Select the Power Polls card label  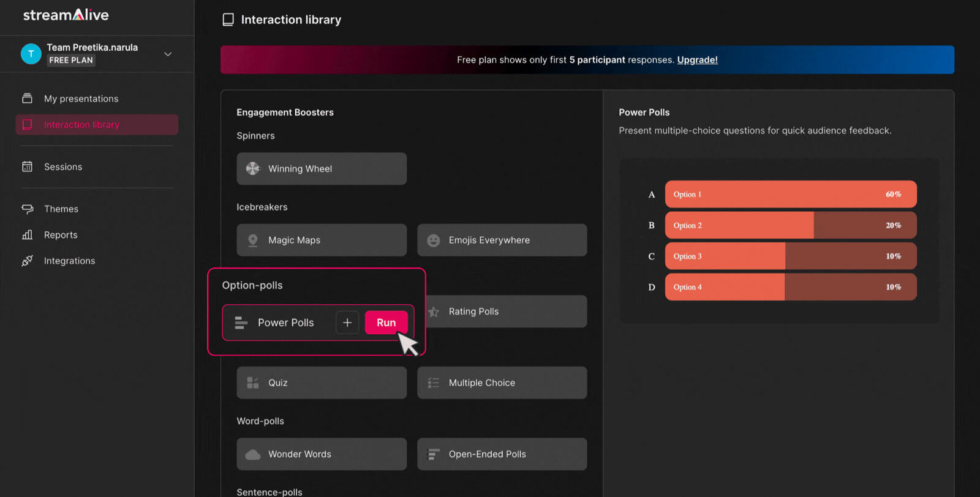285,323
